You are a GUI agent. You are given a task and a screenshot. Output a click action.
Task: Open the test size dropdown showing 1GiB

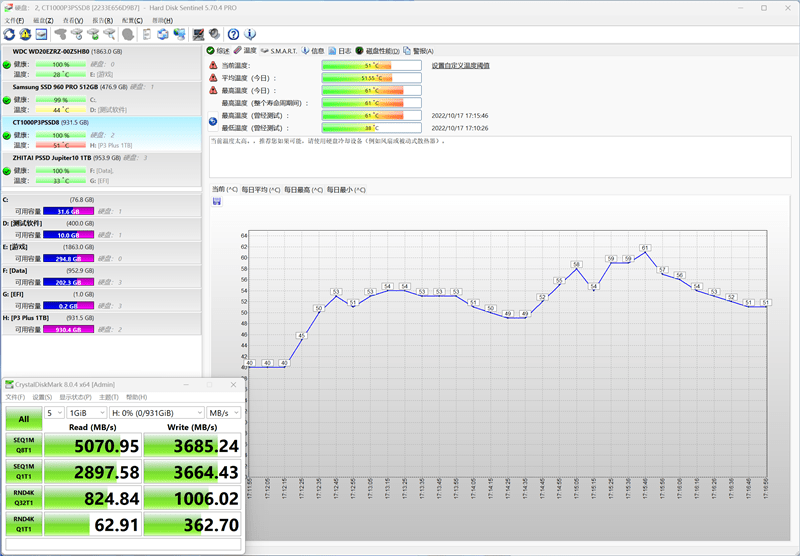87,413
